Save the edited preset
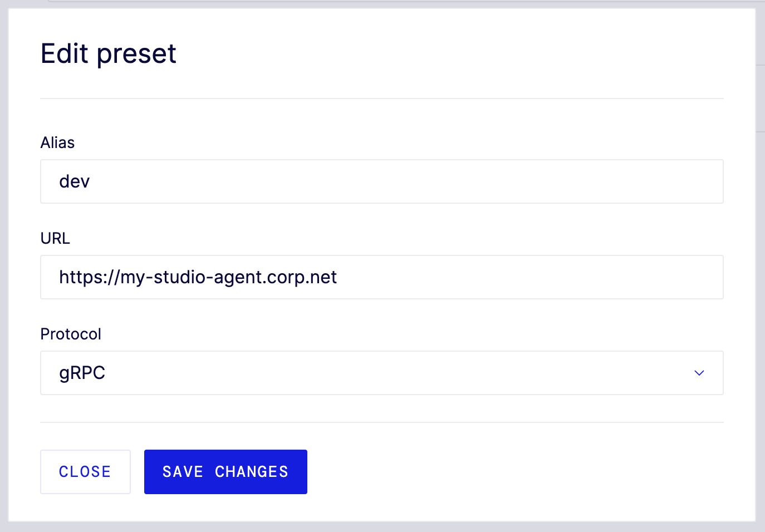The height and width of the screenshot is (532, 765). pos(225,471)
